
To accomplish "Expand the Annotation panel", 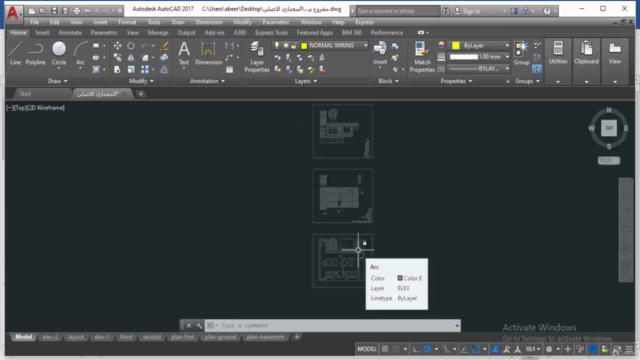I will [207, 81].
